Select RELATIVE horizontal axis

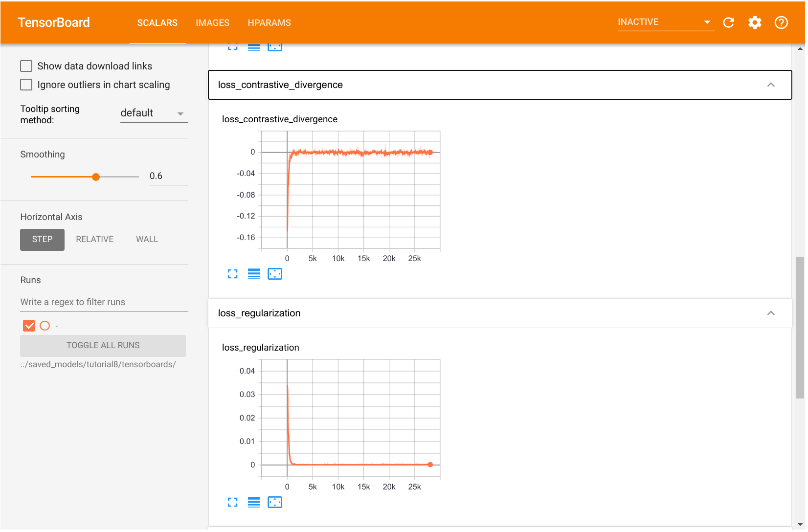click(x=95, y=240)
